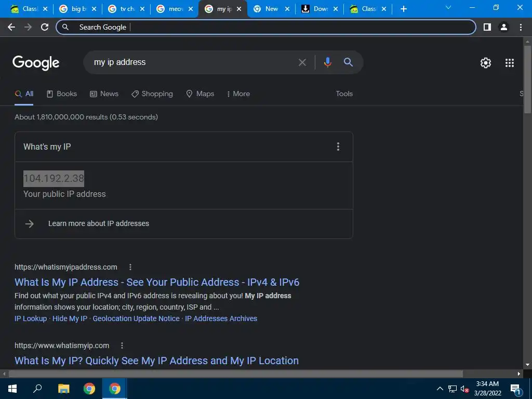532x399 pixels.
Task: Close the 'tv ch' tab
Action: tap(142, 9)
